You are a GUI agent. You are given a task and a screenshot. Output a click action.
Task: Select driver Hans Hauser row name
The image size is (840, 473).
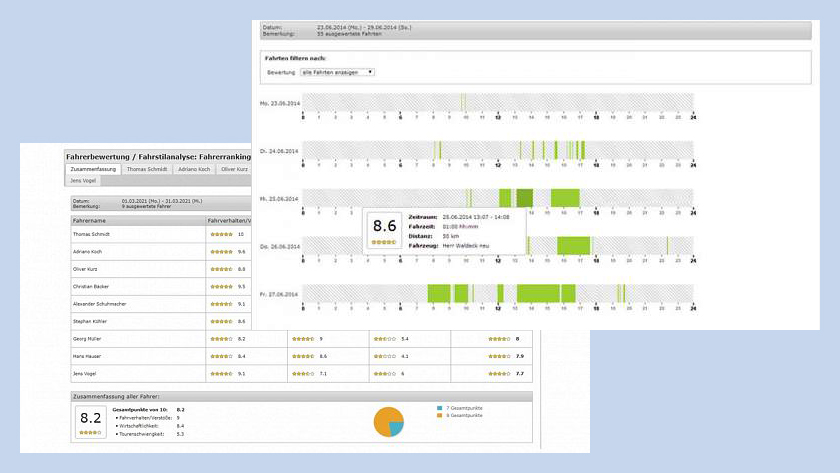pos(87,356)
